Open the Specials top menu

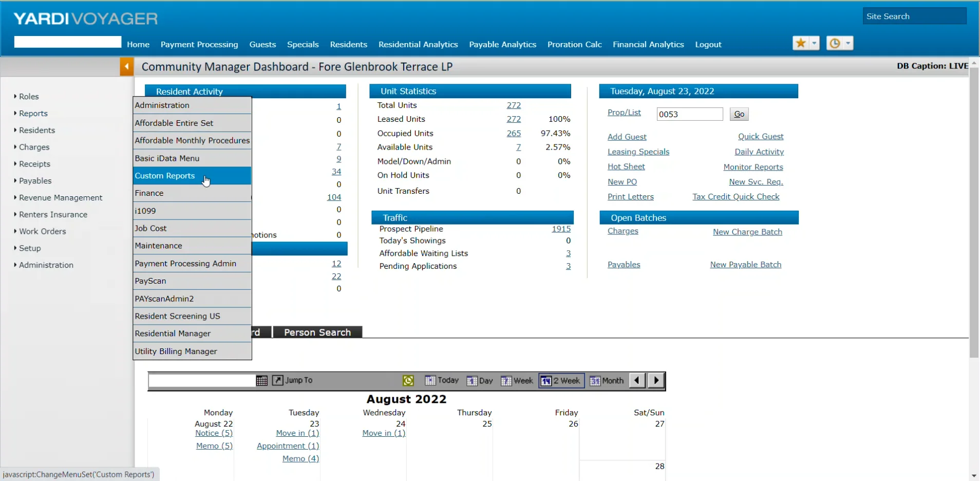click(303, 45)
